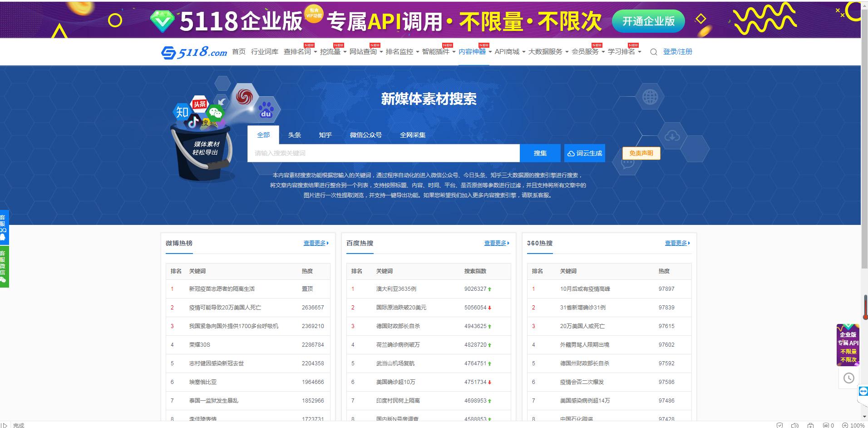Image resolution: width=868 pixels, height=428 pixels.
Task: Expand the 挖流量 dropdown menu
Action: (x=333, y=52)
